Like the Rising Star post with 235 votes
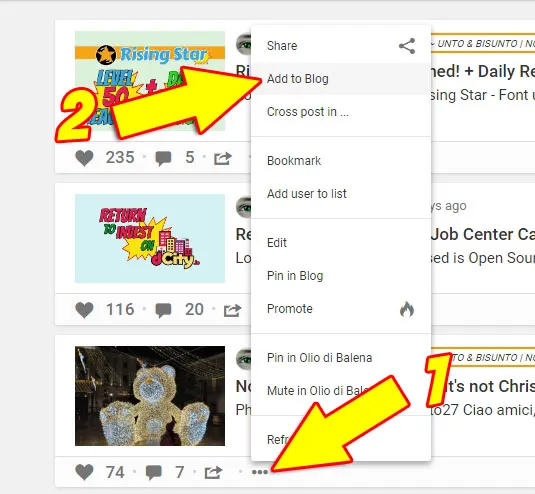Screen dimensions: 535x494 point(84,158)
